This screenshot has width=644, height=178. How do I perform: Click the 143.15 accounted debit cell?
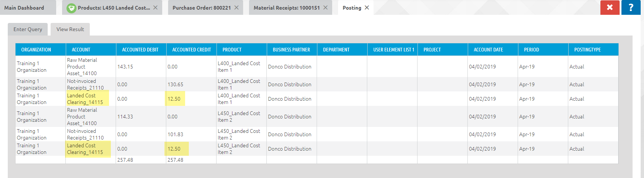pyautogui.click(x=125, y=67)
